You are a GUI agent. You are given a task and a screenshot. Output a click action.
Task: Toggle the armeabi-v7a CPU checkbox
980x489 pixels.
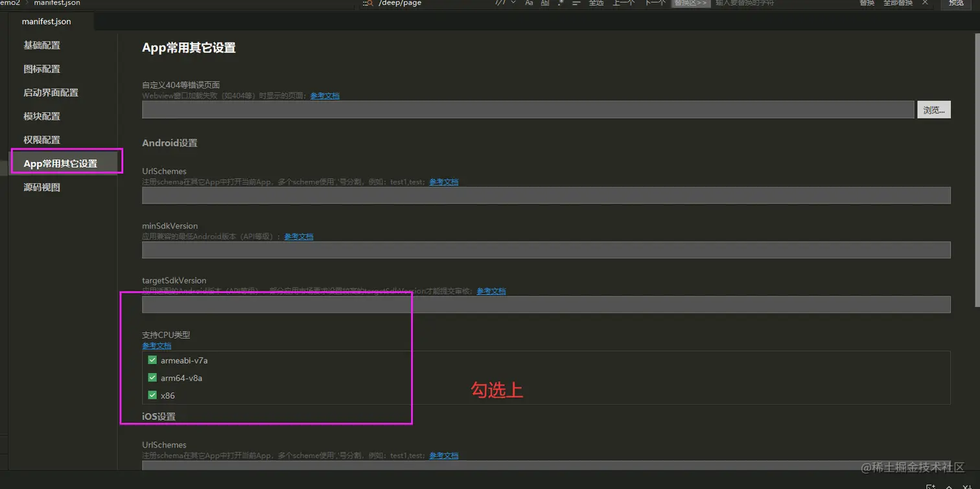point(152,360)
